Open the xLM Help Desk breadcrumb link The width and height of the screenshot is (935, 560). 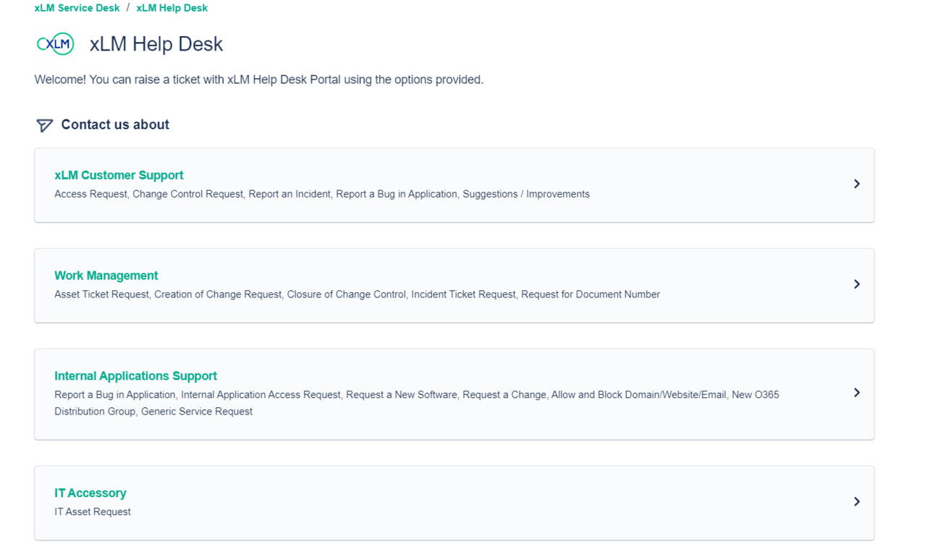point(172,8)
